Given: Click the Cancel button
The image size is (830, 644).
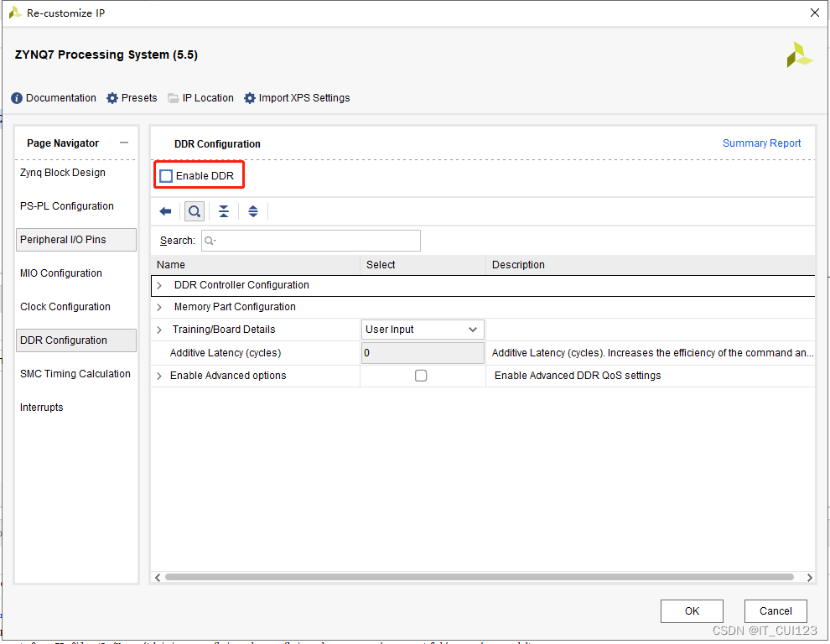Looking at the screenshot, I should pyautogui.click(x=776, y=611).
